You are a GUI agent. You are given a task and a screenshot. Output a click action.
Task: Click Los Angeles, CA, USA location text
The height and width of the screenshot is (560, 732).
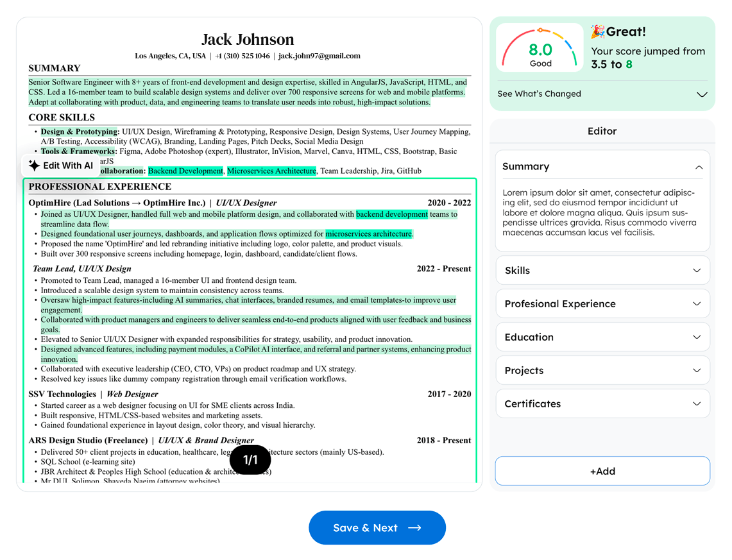click(171, 56)
